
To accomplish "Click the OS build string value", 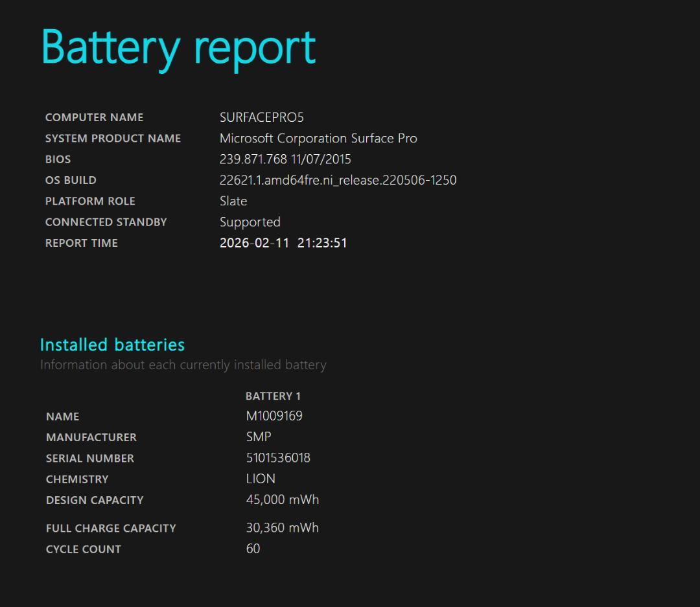I will click(338, 180).
